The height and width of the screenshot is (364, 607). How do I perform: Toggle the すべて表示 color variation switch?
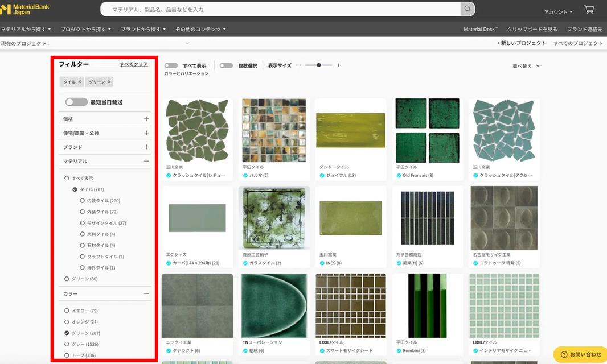click(x=171, y=65)
